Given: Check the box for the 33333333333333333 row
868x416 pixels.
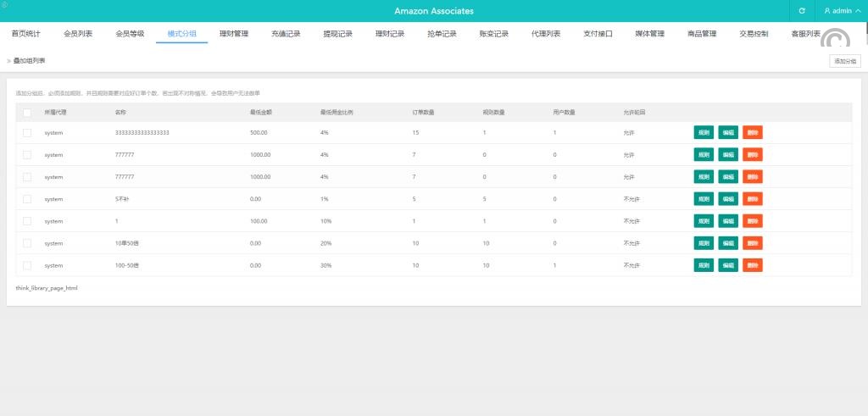Looking at the screenshot, I should coord(27,133).
